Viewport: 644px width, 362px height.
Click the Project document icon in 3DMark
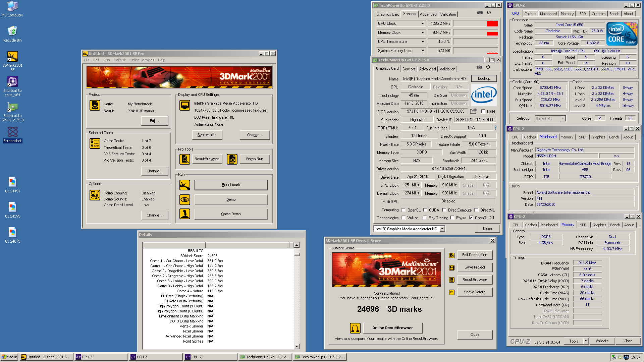95,105
